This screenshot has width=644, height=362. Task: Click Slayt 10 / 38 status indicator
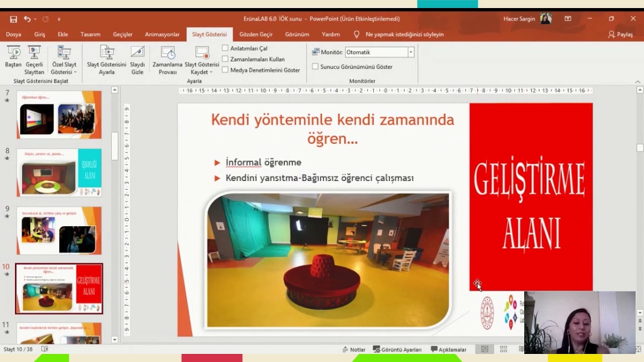click(18, 349)
